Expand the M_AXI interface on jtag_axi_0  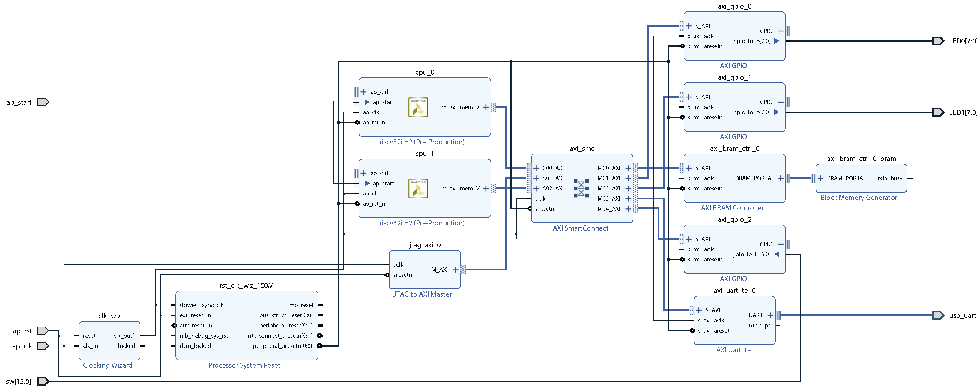point(456,270)
